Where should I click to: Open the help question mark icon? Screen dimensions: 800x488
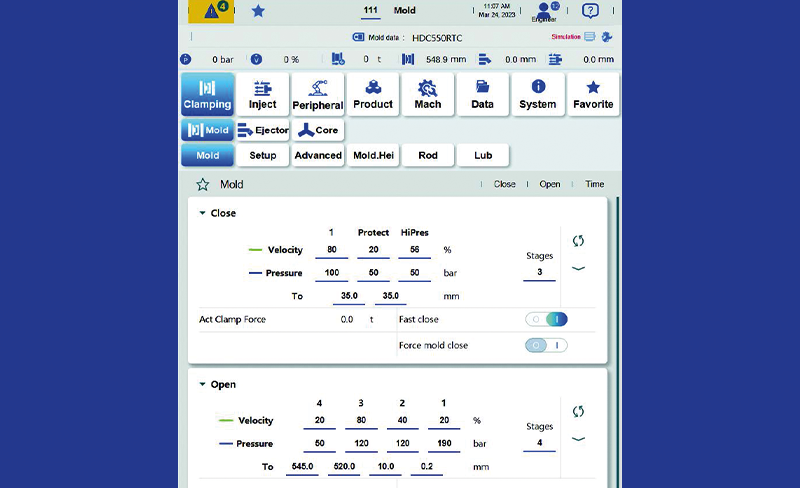click(x=590, y=11)
